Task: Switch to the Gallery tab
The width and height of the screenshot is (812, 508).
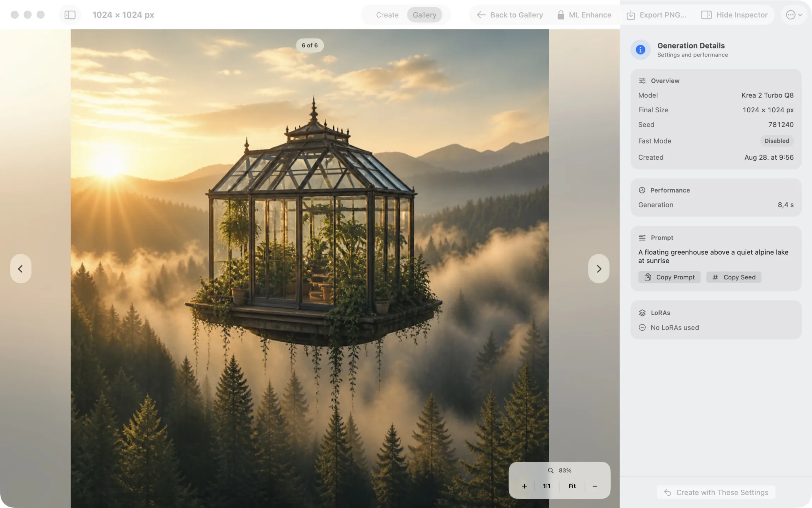Action: [x=424, y=15]
